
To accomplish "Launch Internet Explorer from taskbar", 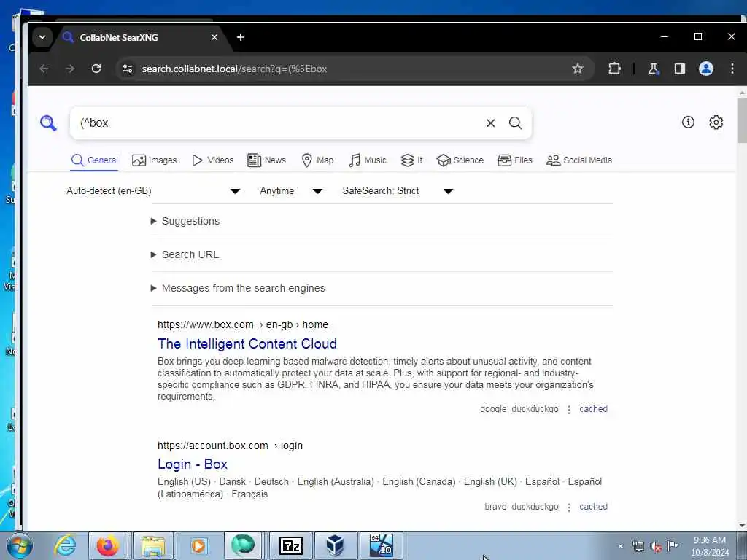I will [x=65, y=545].
